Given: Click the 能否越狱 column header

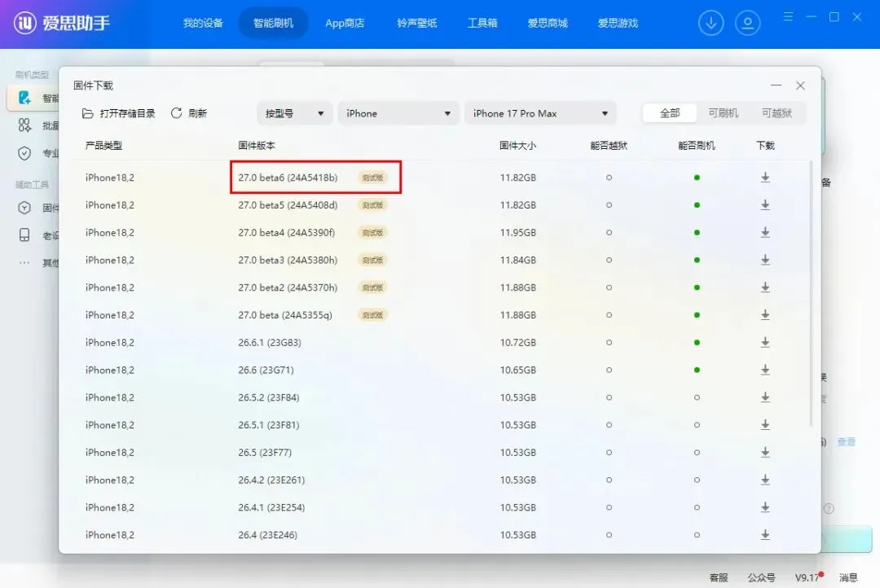Looking at the screenshot, I should pyautogui.click(x=609, y=145).
